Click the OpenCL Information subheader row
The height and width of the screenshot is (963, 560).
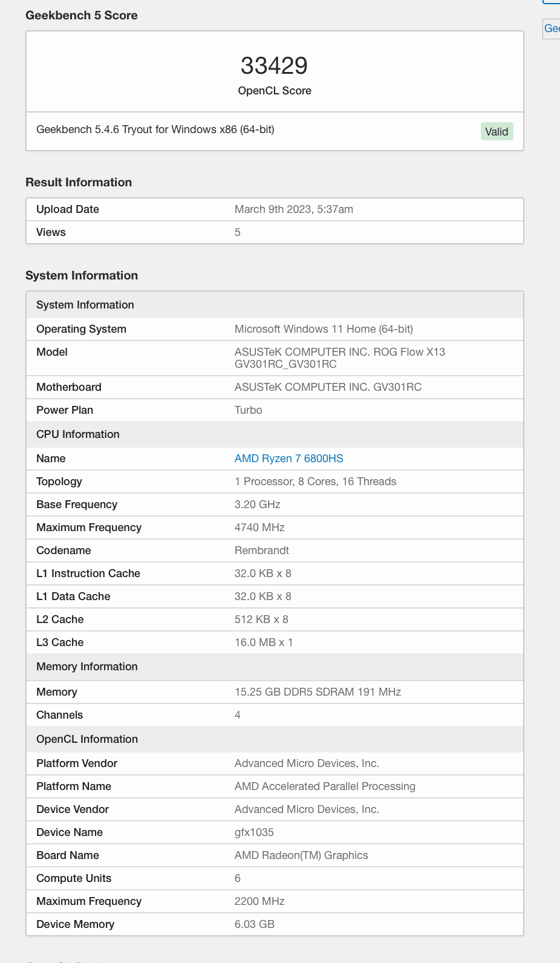(275, 739)
